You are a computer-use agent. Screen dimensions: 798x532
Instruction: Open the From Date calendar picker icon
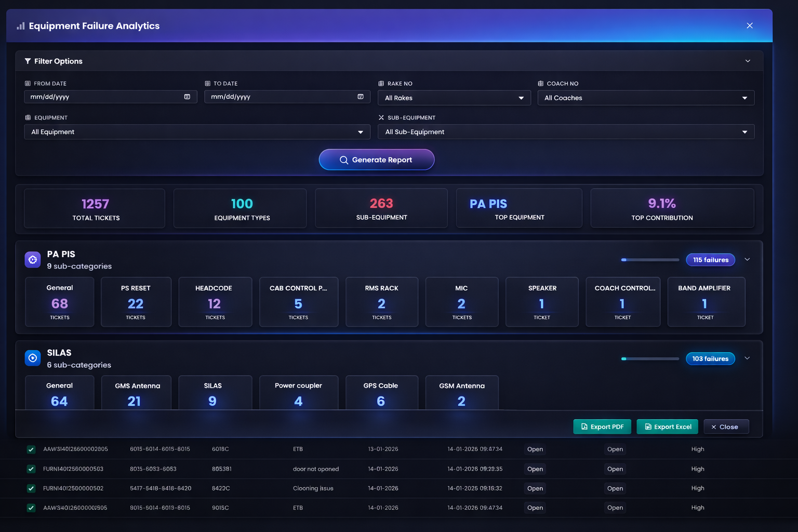[x=187, y=97]
